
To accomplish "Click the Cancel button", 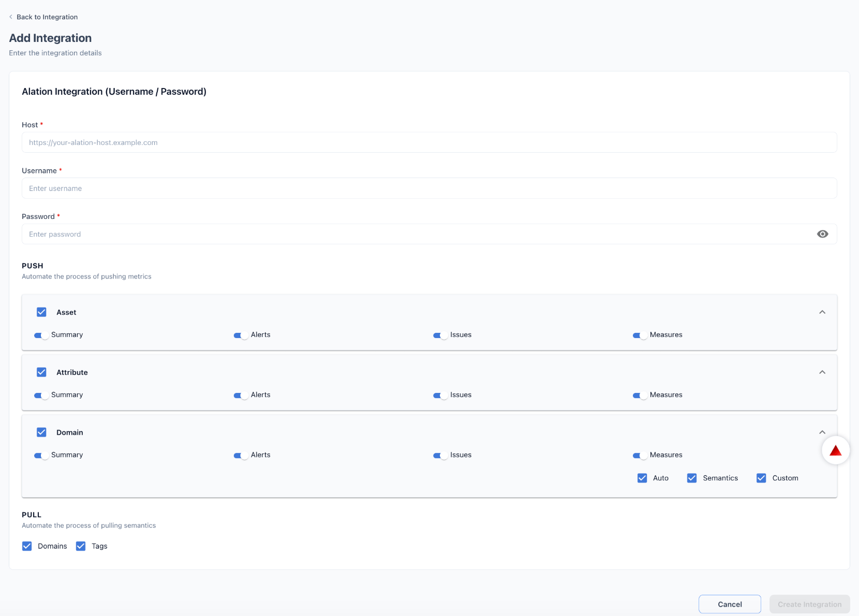I will click(730, 604).
